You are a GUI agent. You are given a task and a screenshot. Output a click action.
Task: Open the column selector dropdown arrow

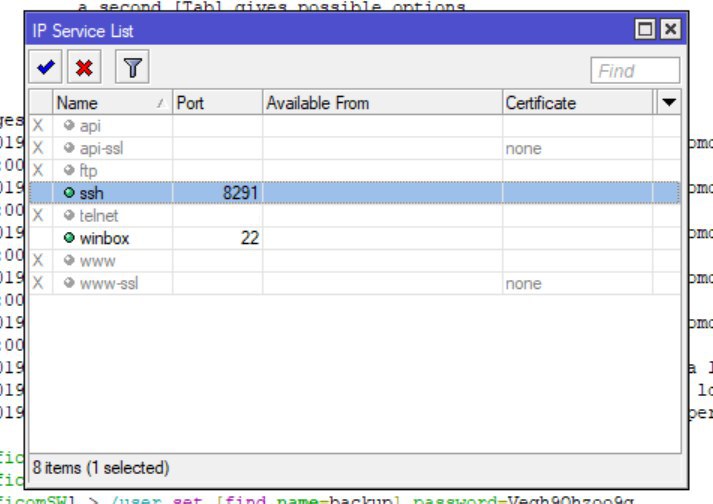[x=668, y=102]
